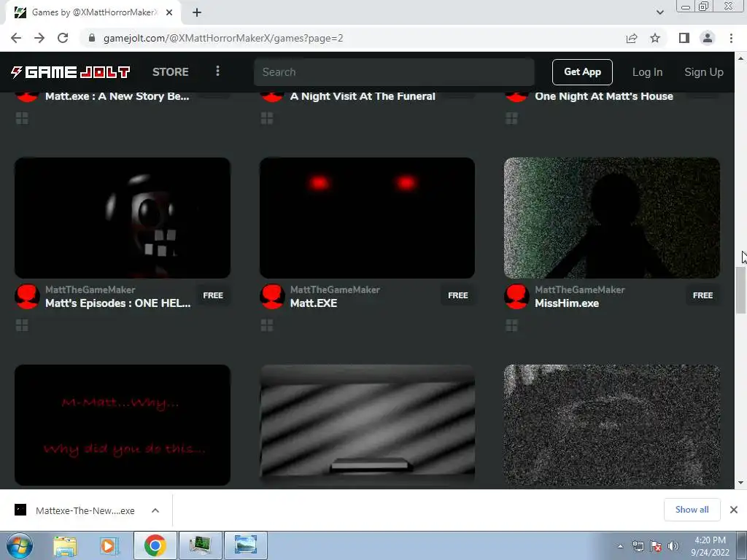Click Windows icon under A Night Visit

coord(267,118)
